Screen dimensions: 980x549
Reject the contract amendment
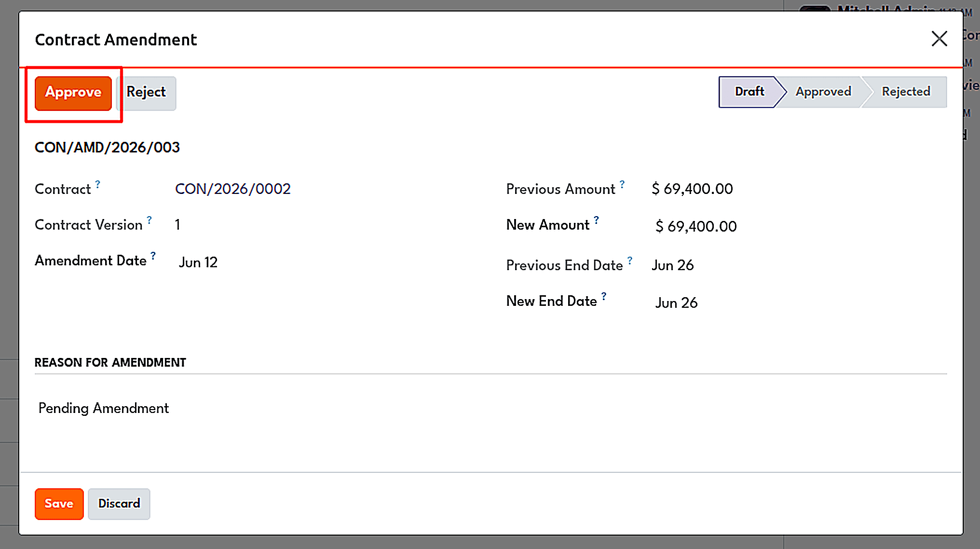[146, 93]
